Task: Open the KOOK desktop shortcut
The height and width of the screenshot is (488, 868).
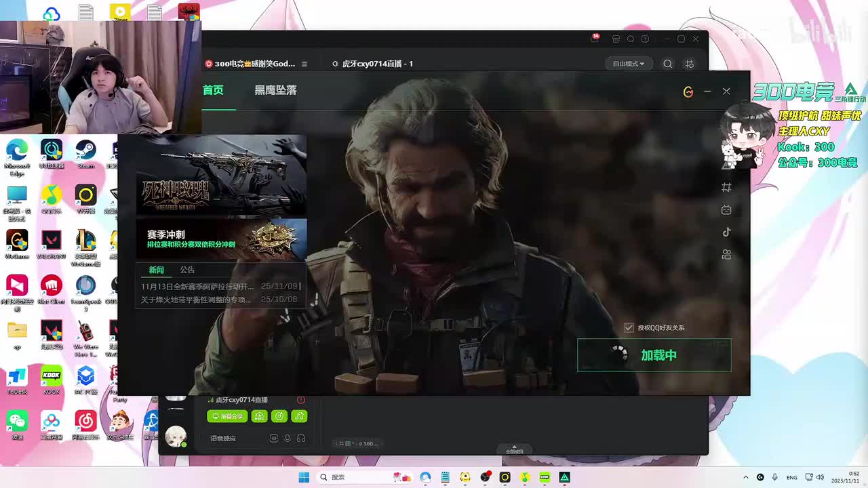Action: click(x=52, y=380)
